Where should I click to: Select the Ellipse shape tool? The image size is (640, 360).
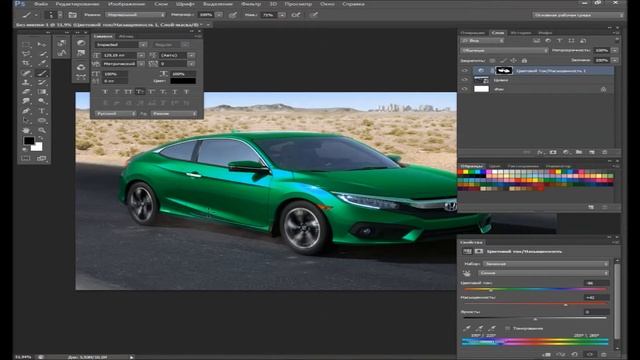tap(42, 121)
